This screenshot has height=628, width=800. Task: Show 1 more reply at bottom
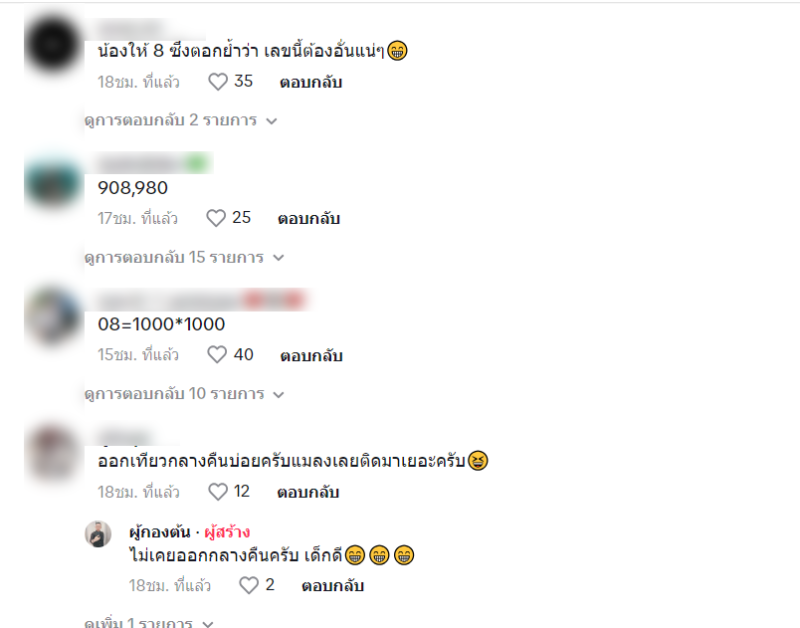[149, 623]
